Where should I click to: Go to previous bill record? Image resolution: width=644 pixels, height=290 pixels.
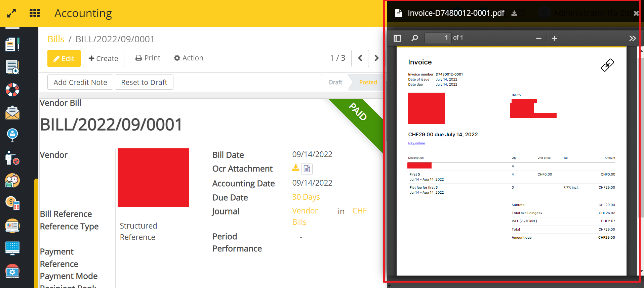pos(360,58)
